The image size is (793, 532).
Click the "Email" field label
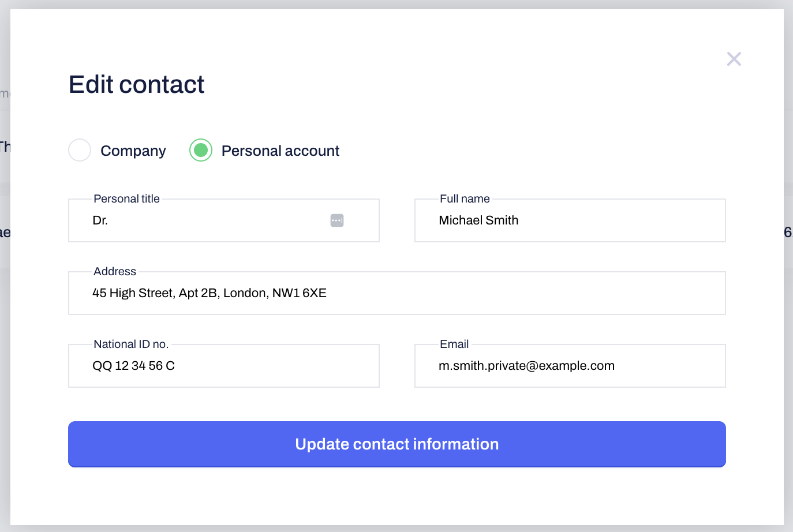click(454, 344)
